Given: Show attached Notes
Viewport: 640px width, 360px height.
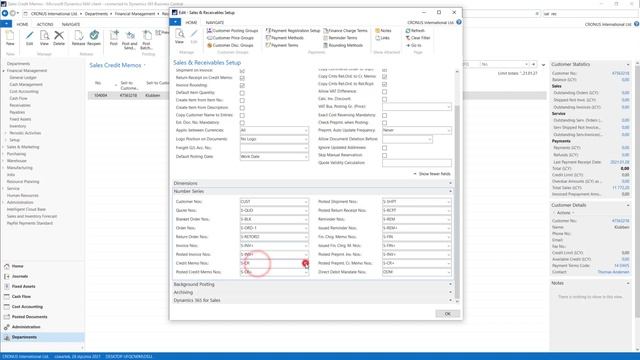Looking at the screenshot, I should click(x=383, y=31).
